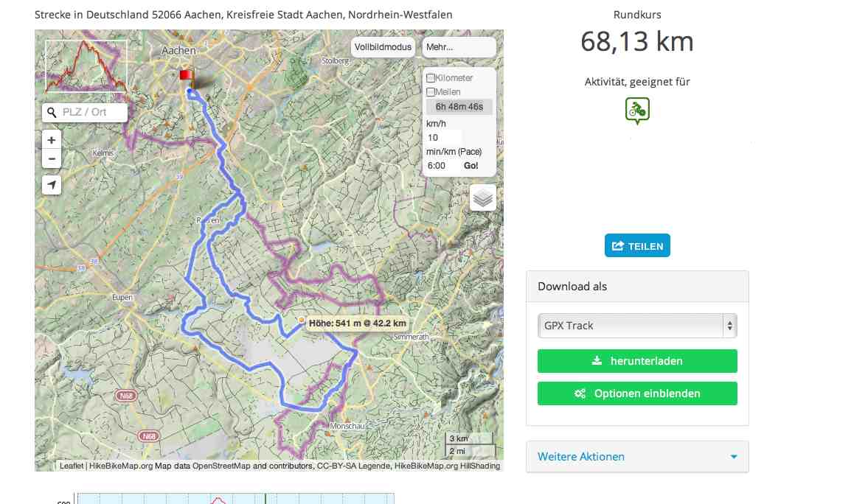Open the Mehr... map menu
The width and height of the screenshot is (854, 504).
(x=459, y=47)
